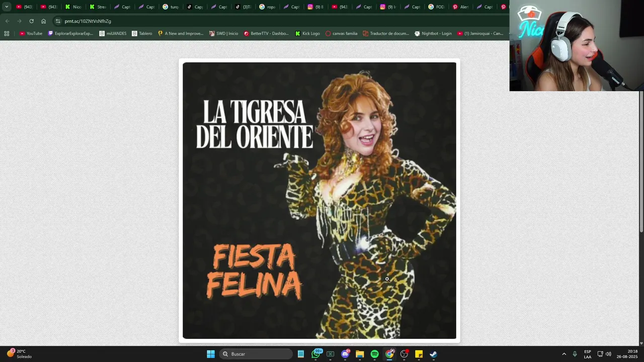Open WhatsApp from the taskbar

click(x=316, y=354)
